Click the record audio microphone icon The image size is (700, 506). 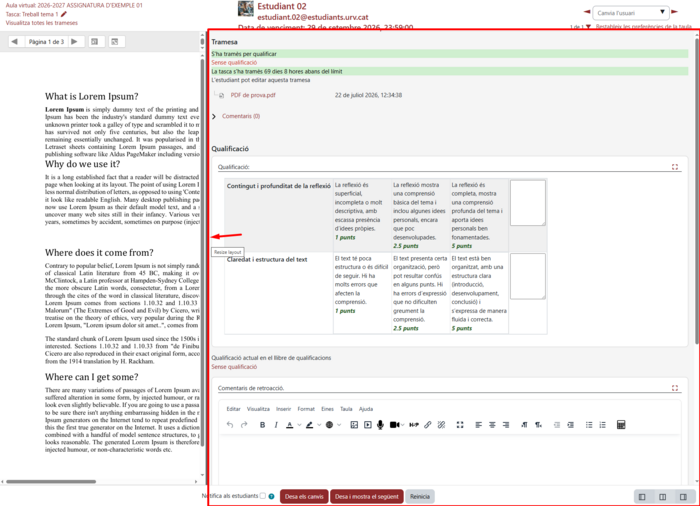[380, 425]
